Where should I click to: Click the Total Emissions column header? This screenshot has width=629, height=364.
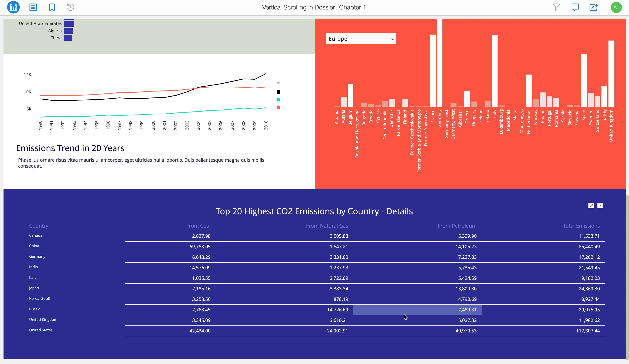[x=581, y=226]
